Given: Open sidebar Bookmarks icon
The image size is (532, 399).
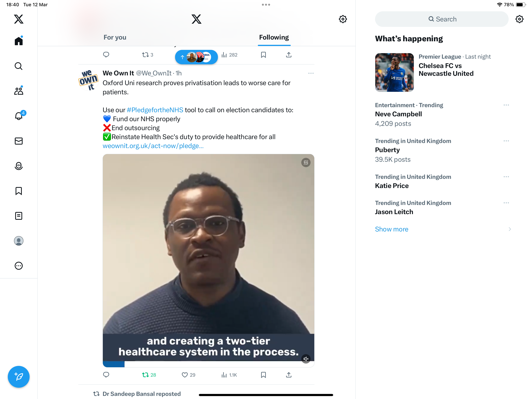Looking at the screenshot, I should coord(18,191).
